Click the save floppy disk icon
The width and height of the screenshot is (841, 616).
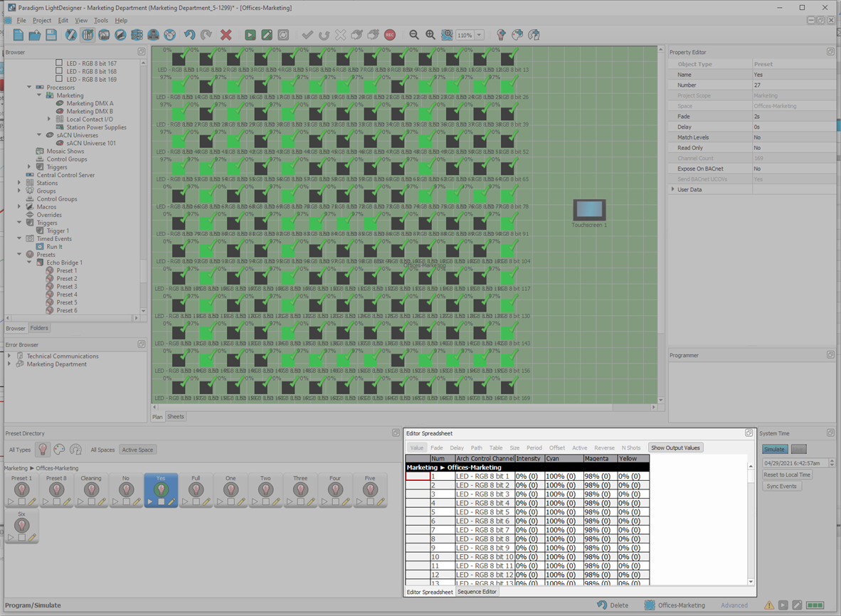pos(51,35)
